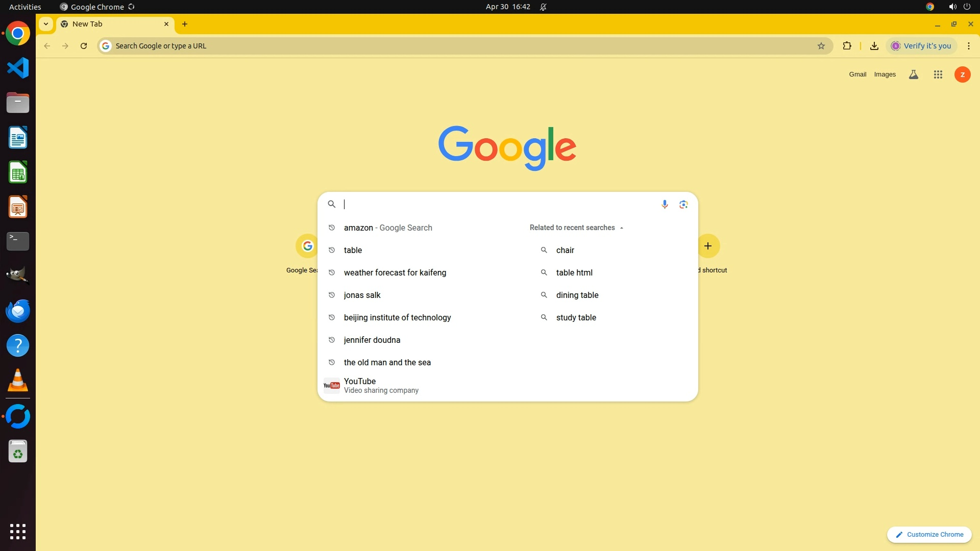980x551 pixels.
Task: Select 'weather forecast for kaifeng' suggestion
Action: pos(395,272)
